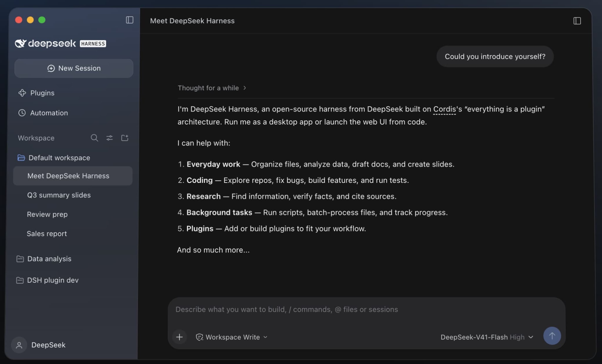This screenshot has height=364, width=602.
Task: Click the green macOS fullscreen window button
Action: pos(42,20)
